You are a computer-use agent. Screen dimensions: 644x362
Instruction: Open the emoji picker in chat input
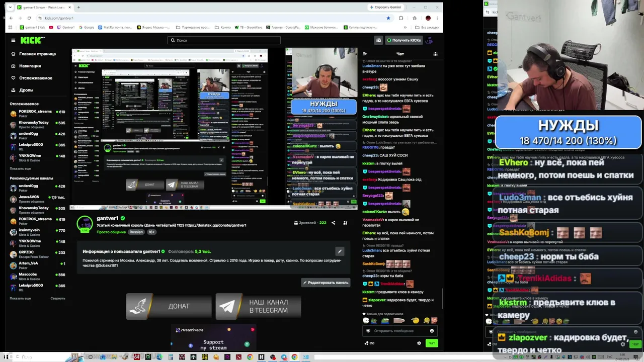click(432, 331)
